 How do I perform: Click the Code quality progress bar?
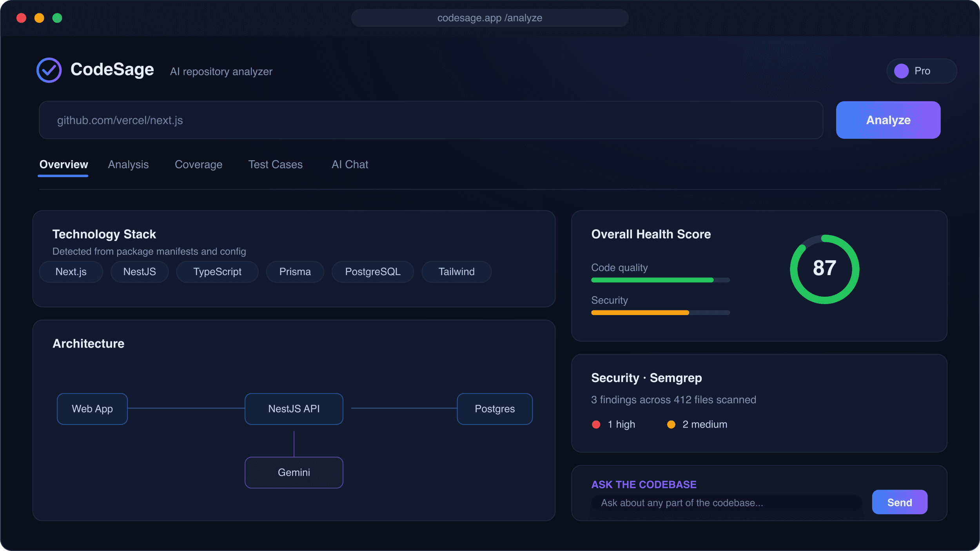click(661, 280)
